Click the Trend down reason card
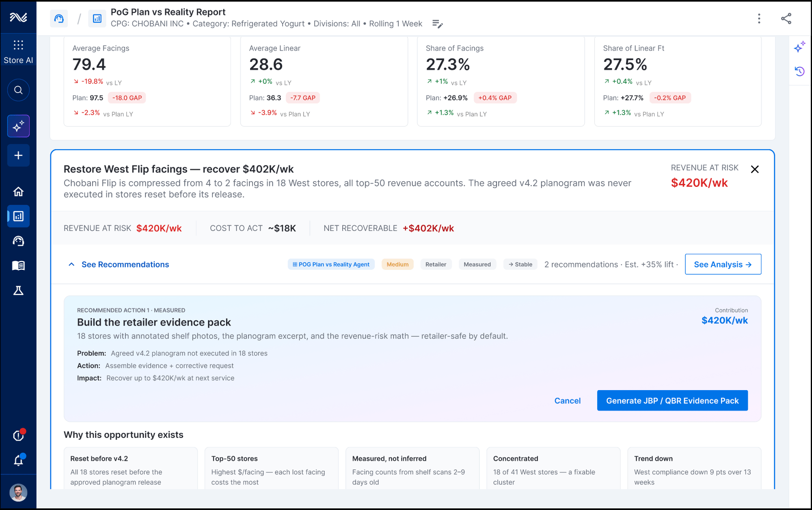 pyautogui.click(x=694, y=468)
